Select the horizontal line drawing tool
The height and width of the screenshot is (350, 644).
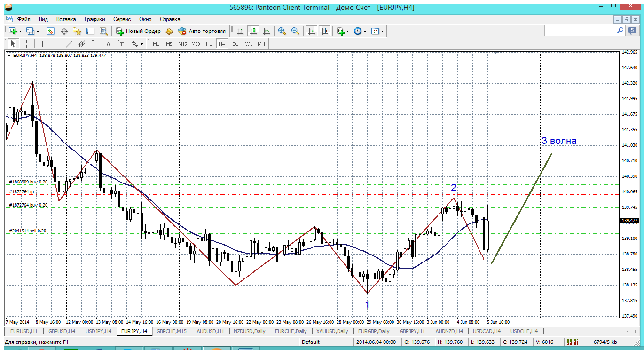point(56,44)
